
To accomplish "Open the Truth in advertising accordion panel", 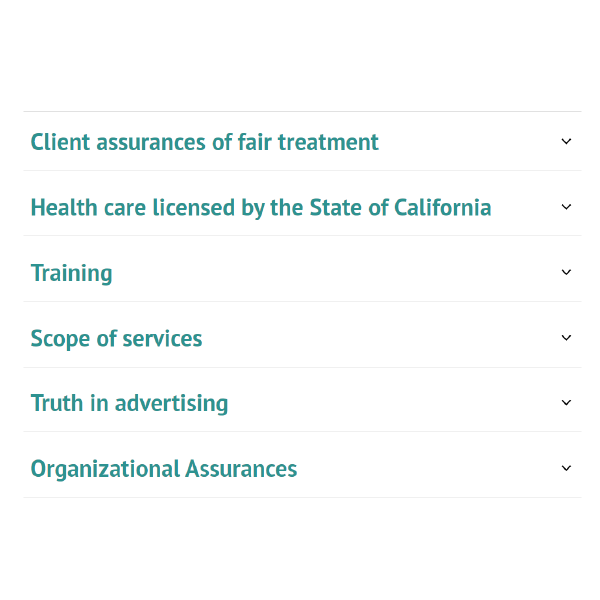I will coord(300,404).
